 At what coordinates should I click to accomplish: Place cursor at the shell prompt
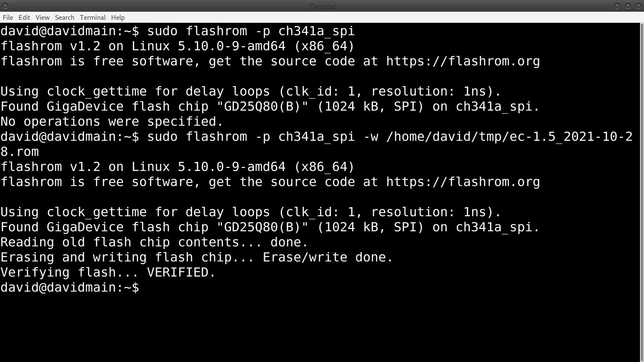click(x=148, y=288)
